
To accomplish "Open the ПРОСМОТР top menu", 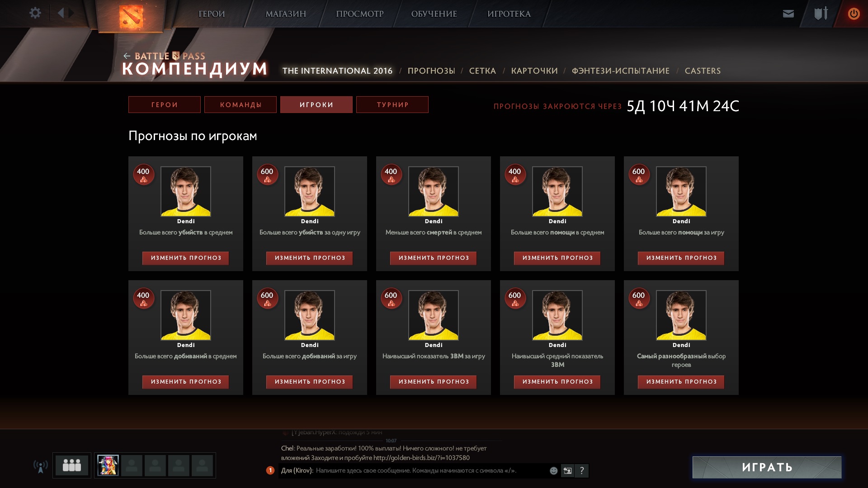I will [360, 14].
